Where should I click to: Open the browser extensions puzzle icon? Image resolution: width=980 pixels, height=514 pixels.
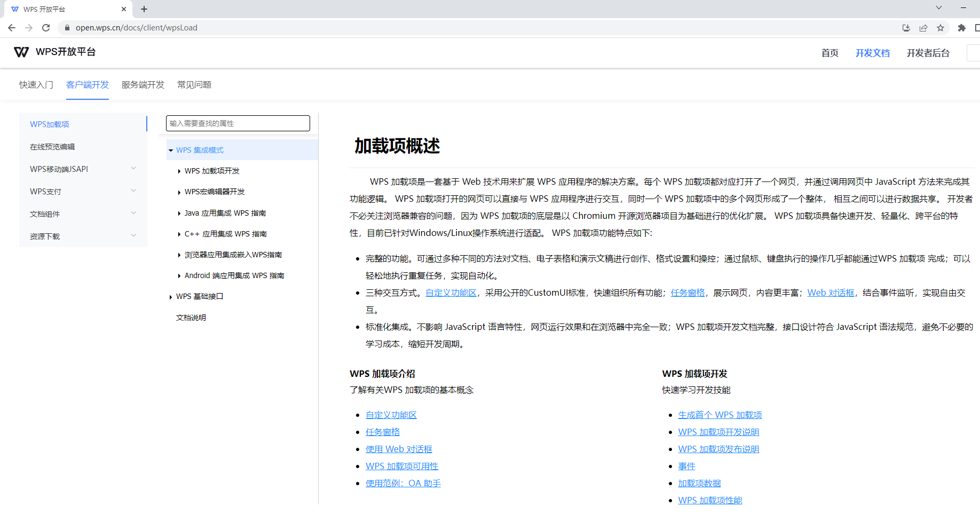coord(962,28)
